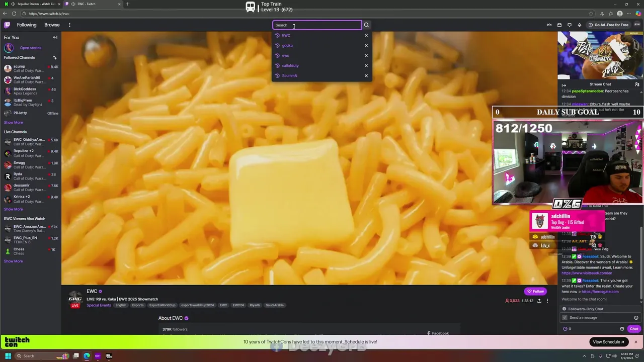Click the magnifier search button
Image resolution: width=644 pixels, height=362 pixels.
366,25
